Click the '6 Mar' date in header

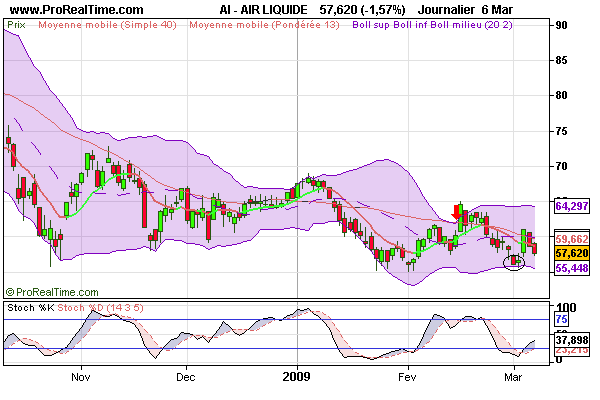[497, 10]
